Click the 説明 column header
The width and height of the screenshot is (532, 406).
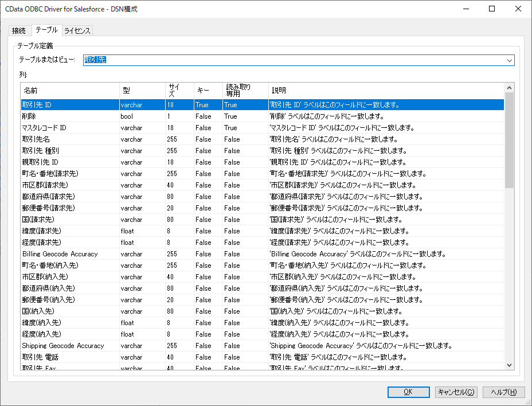pyautogui.click(x=386, y=90)
